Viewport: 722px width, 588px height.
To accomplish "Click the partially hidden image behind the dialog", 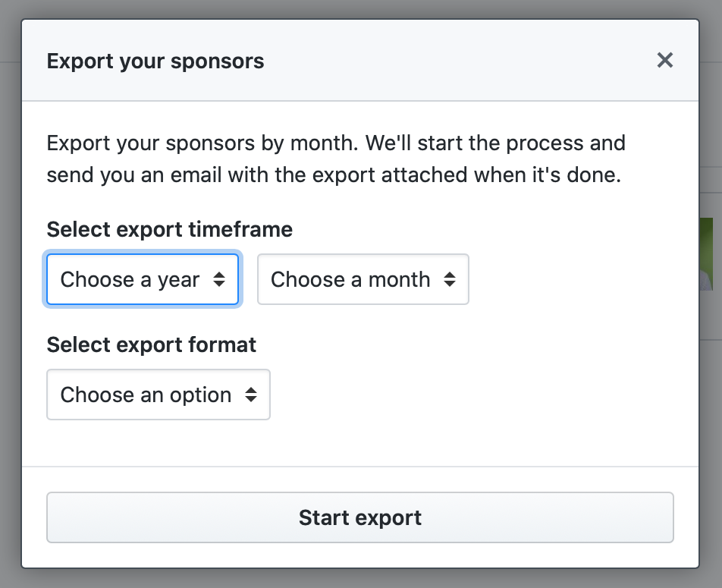I will pos(707,254).
